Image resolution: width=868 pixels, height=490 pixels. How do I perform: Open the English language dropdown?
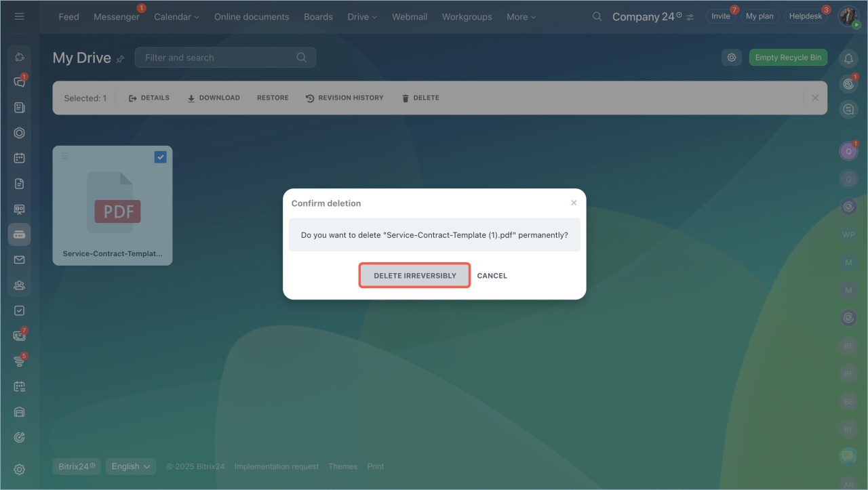pyautogui.click(x=131, y=466)
